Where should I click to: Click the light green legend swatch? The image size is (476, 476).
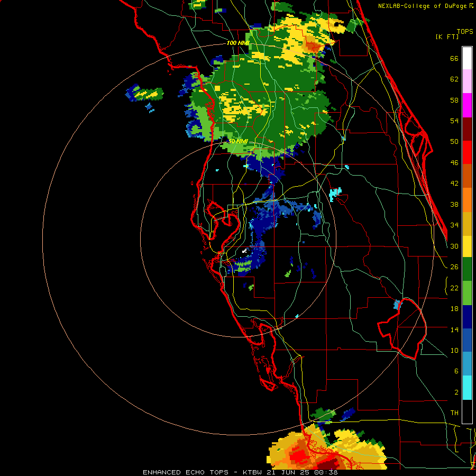click(x=467, y=293)
